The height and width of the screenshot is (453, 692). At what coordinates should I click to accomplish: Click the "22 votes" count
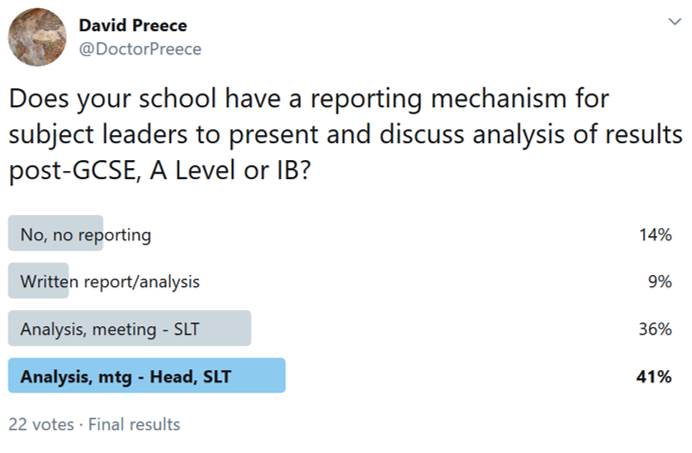[x=40, y=424]
